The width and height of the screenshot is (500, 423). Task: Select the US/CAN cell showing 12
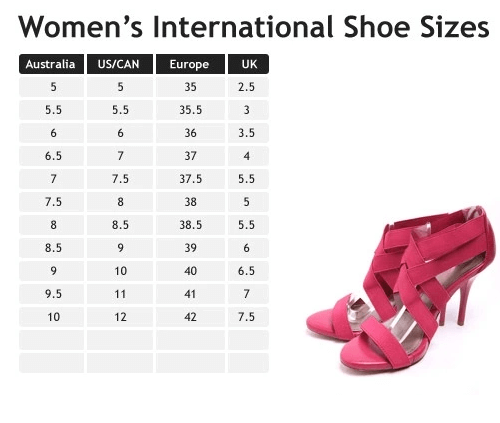[x=120, y=317]
